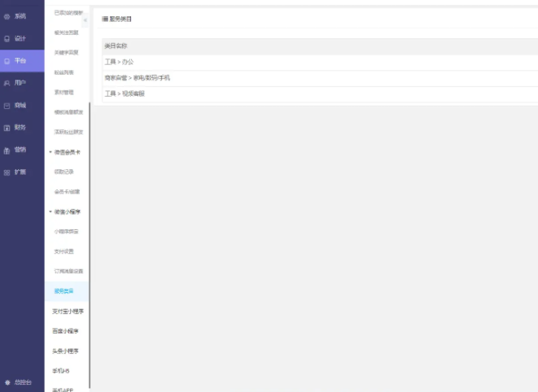538x392 pixels.
Task: Open 会员卡创建 under 微信会员卡
Action: [x=67, y=192]
